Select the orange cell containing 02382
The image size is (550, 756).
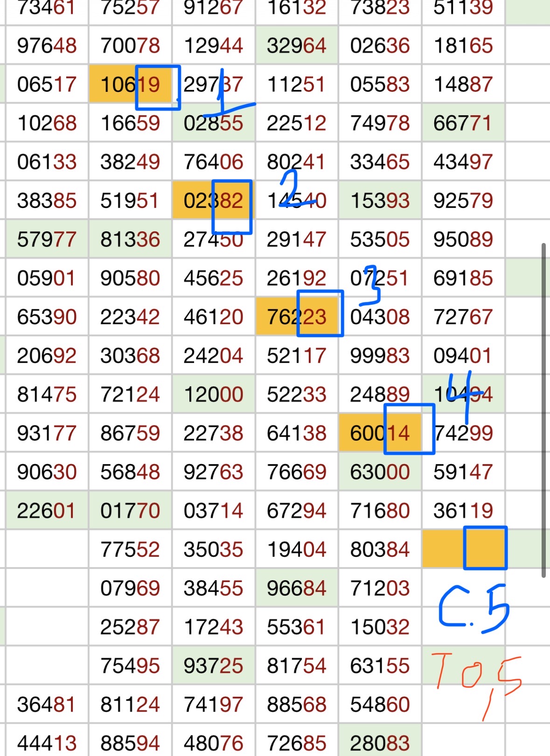pos(214,201)
